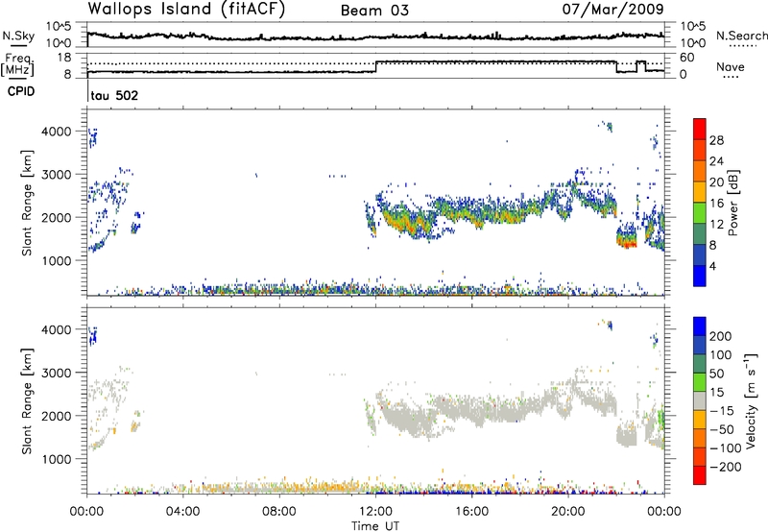Select 'Slant Range [km]' label of power panel
This screenshot has width=768, height=532.
point(27,203)
